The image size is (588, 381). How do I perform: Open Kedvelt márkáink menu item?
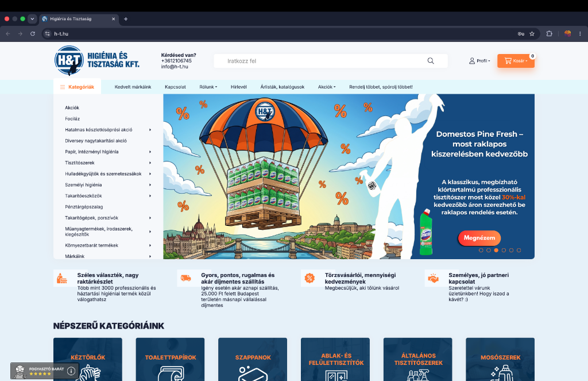click(x=133, y=87)
